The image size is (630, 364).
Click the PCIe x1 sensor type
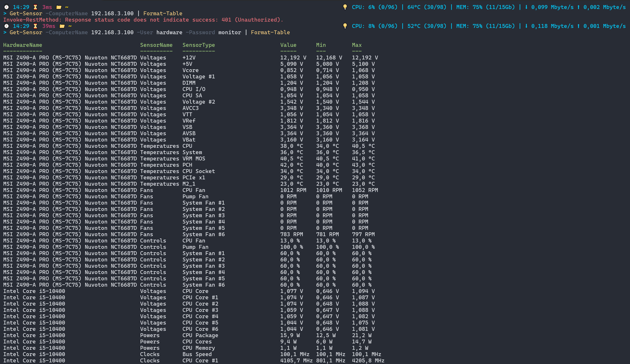(194, 178)
